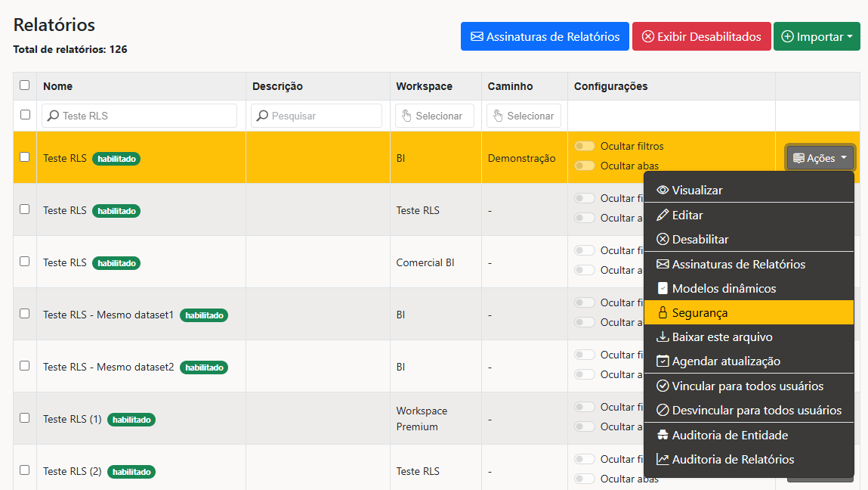Click the chart icon for Auditoria de Relatórios
The height and width of the screenshot is (490, 868).
[x=662, y=460]
